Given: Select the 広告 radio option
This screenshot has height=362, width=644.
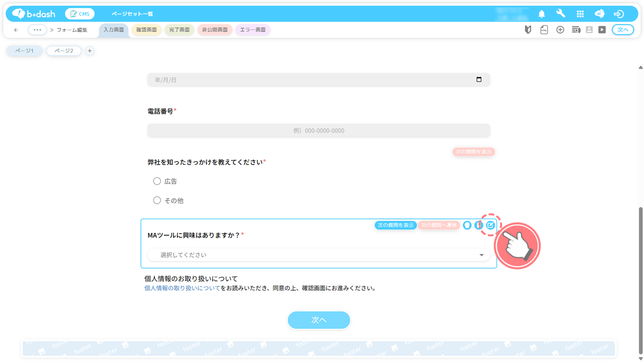Looking at the screenshot, I should pos(157,181).
